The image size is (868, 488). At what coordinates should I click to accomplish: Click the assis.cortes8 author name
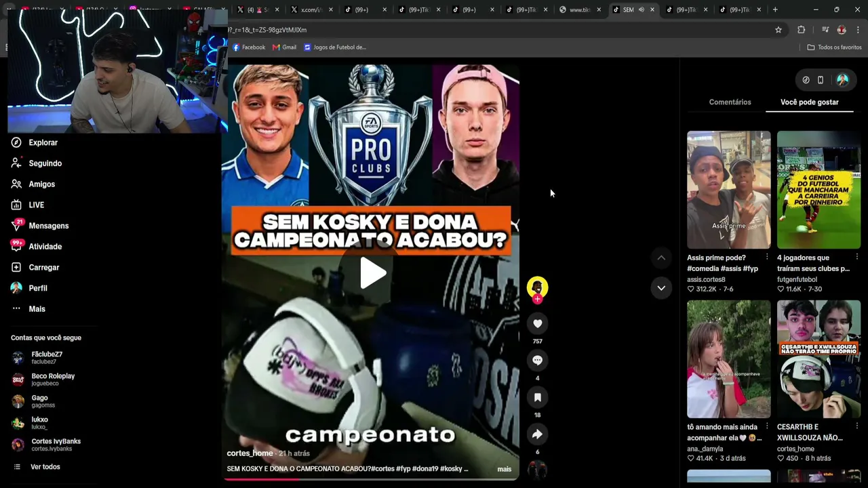pyautogui.click(x=706, y=279)
